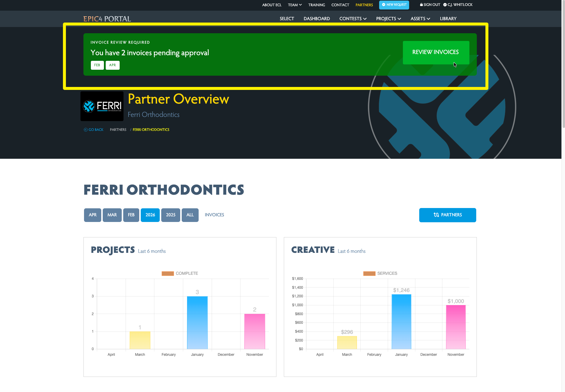The width and height of the screenshot is (565, 392).
Task: Open the Library section
Action: tap(448, 19)
